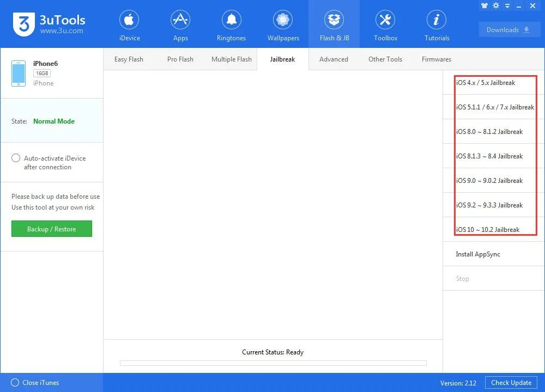Choose iOS 4.x / 5.x Jailbreak
This screenshot has height=392, width=545.
click(x=494, y=82)
